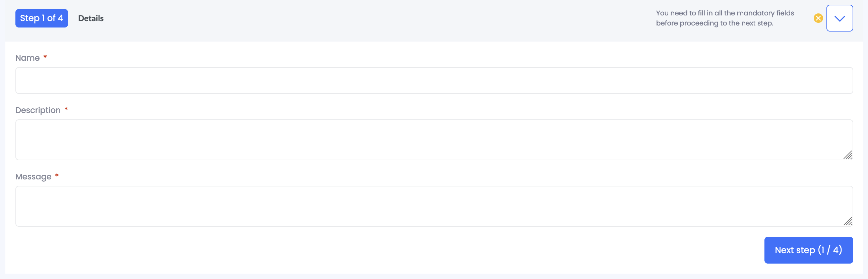Image resolution: width=868 pixels, height=279 pixels.
Task: Click the Name field label
Action: 27,58
